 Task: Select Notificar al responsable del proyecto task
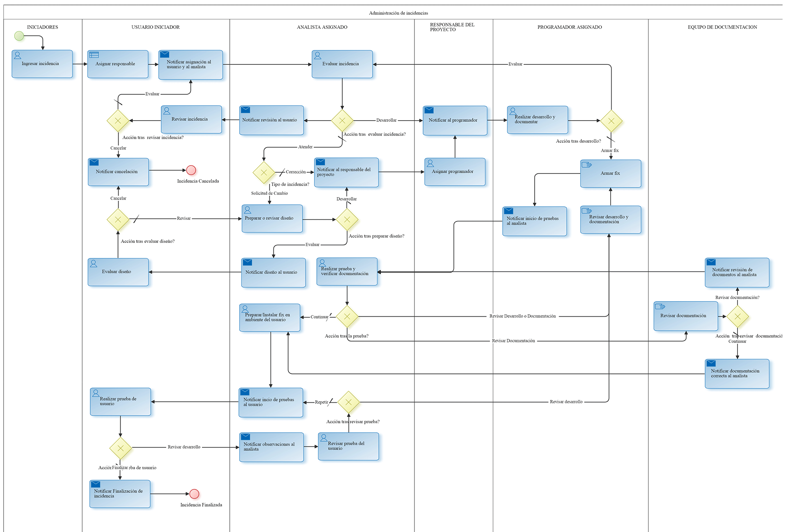[x=346, y=172]
